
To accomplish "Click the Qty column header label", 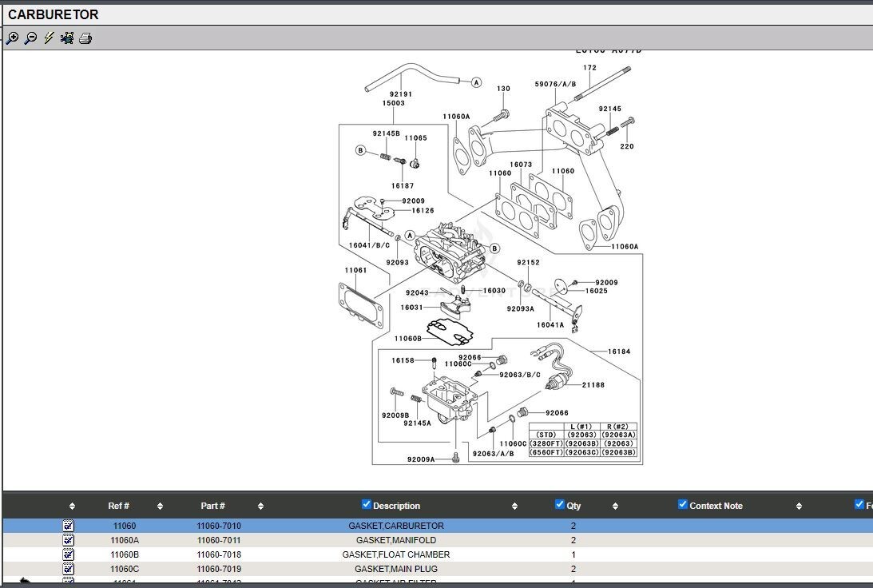I will (x=573, y=506).
